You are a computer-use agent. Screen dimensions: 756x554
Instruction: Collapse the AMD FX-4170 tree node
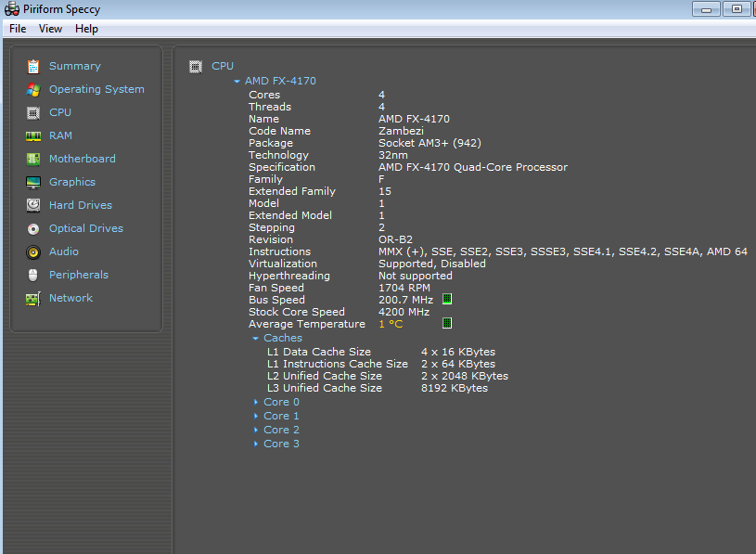(237, 82)
